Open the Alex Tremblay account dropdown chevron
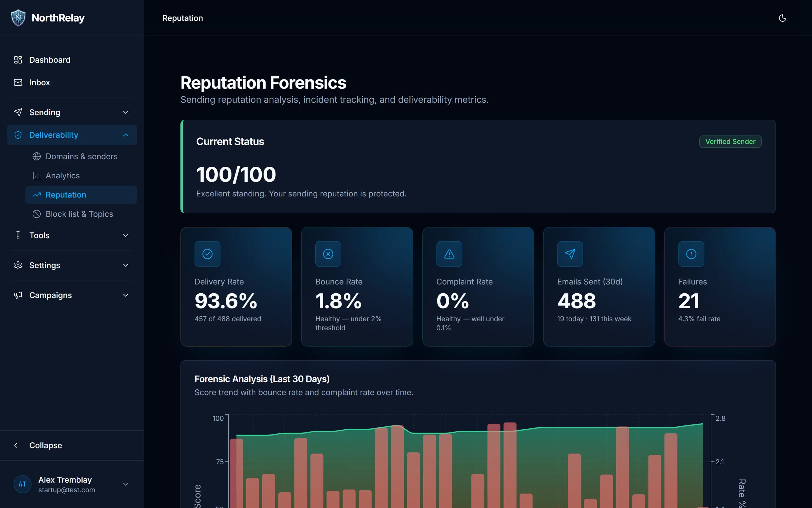Viewport: 812px width, 508px height. 126,484
